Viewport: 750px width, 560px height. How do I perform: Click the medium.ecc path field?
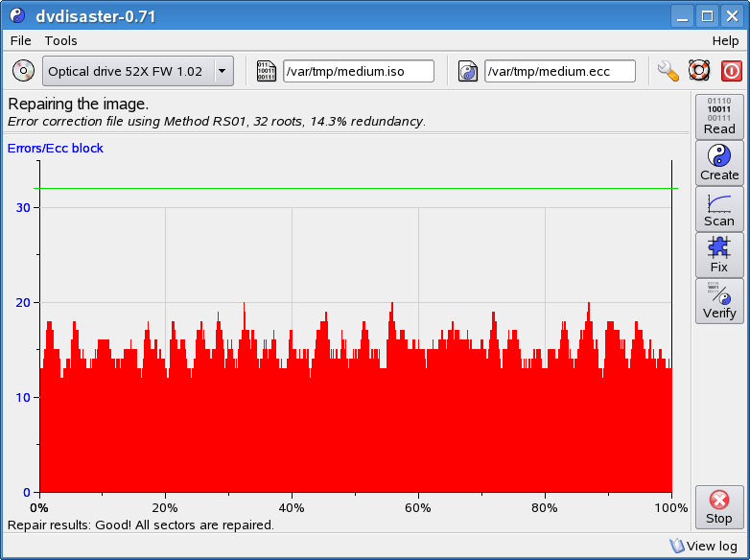click(559, 71)
